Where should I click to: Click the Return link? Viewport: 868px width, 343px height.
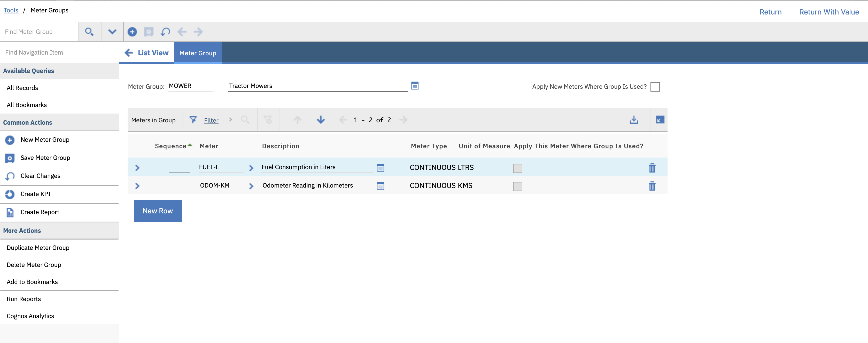pyautogui.click(x=770, y=12)
